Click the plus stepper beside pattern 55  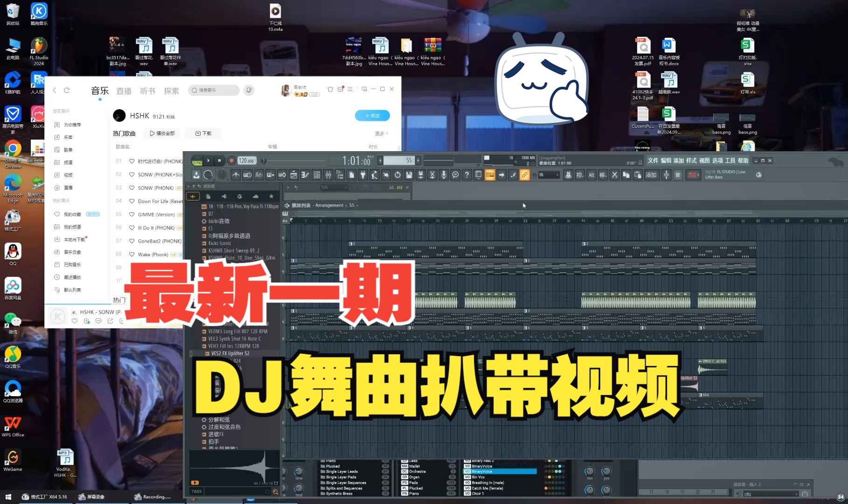[418, 161]
